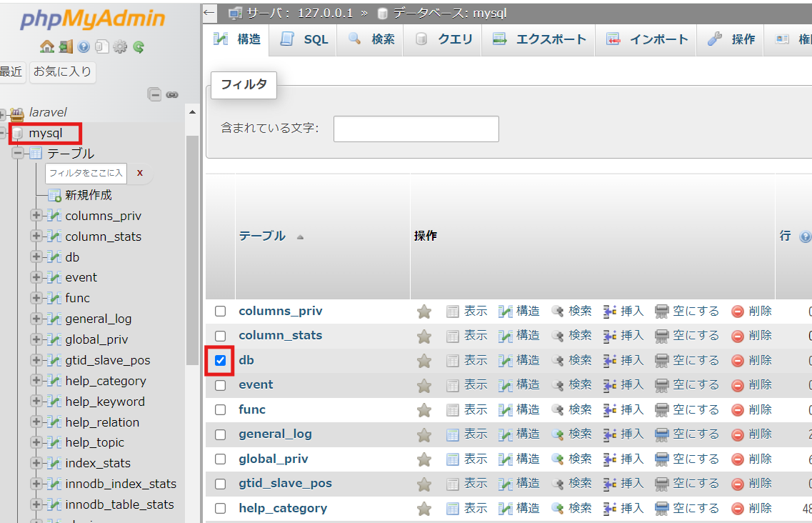Click お気に入り button in navigation panel
Screen dimensions: 812x523
pyautogui.click(x=63, y=71)
